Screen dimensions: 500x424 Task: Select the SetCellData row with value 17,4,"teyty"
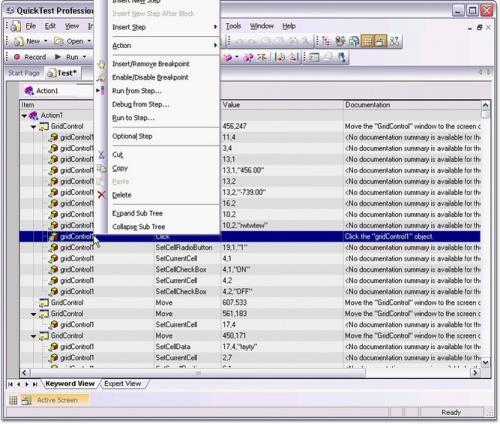(x=250, y=347)
